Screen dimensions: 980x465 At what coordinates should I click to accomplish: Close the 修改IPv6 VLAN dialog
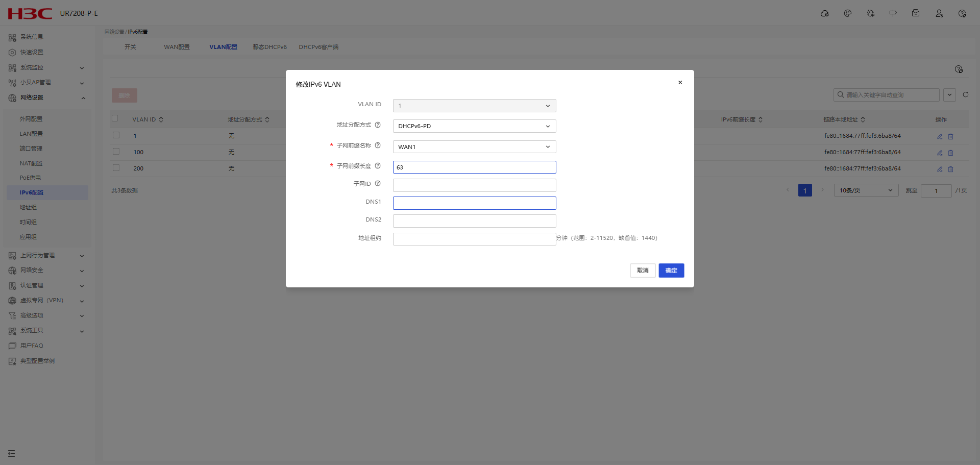tap(680, 83)
